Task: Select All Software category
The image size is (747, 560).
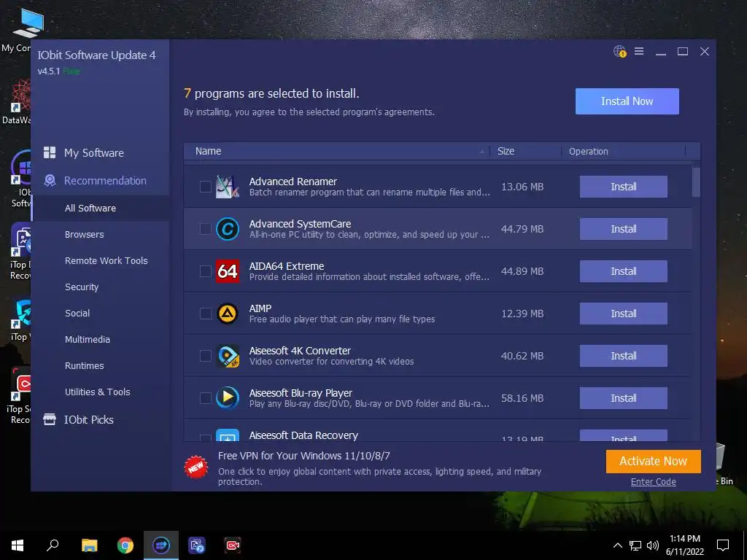Action: [x=101, y=208]
